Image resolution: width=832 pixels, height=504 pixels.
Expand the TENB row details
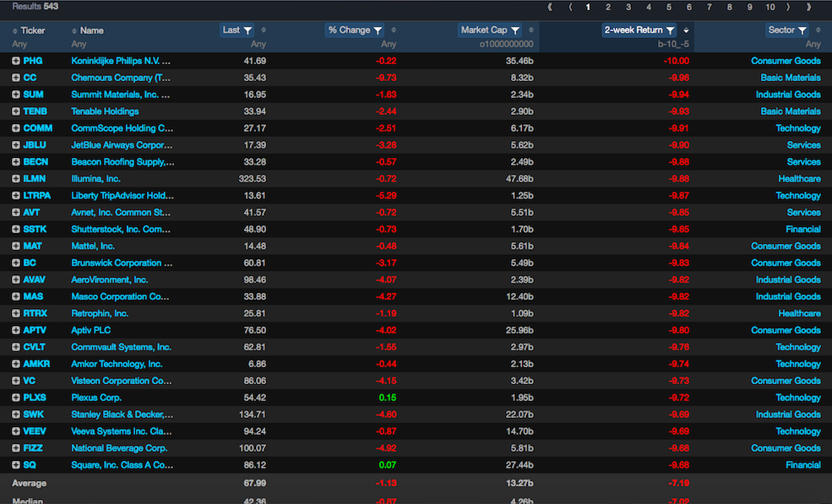[16, 111]
